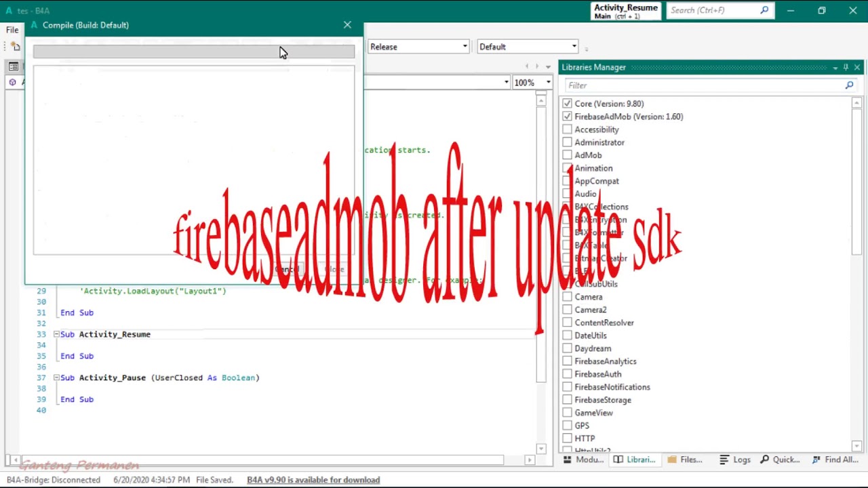Click the Libraries Manager panel options arrow

point(835,68)
